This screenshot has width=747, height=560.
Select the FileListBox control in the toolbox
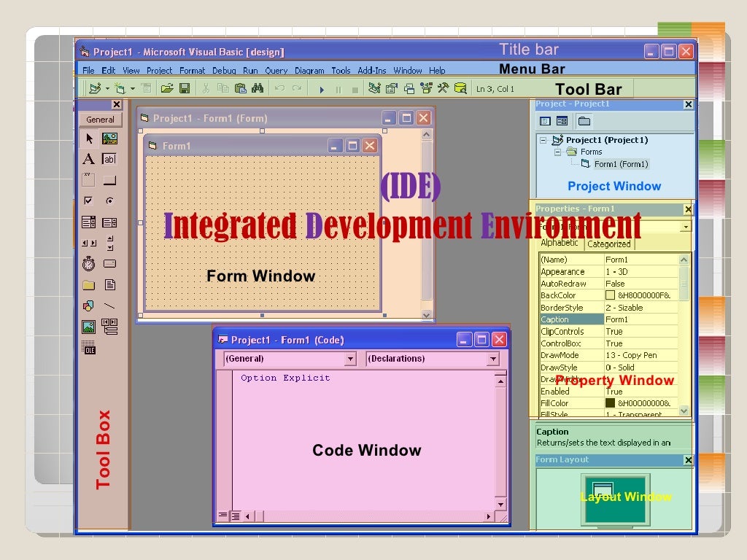click(110, 285)
